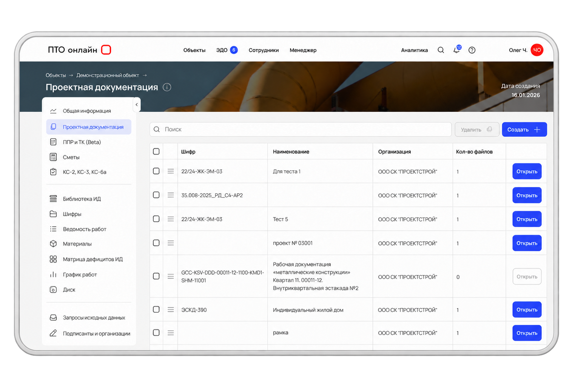The image size is (572, 392).
Task: Open notifications bell icon
Action: tap(457, 50)
